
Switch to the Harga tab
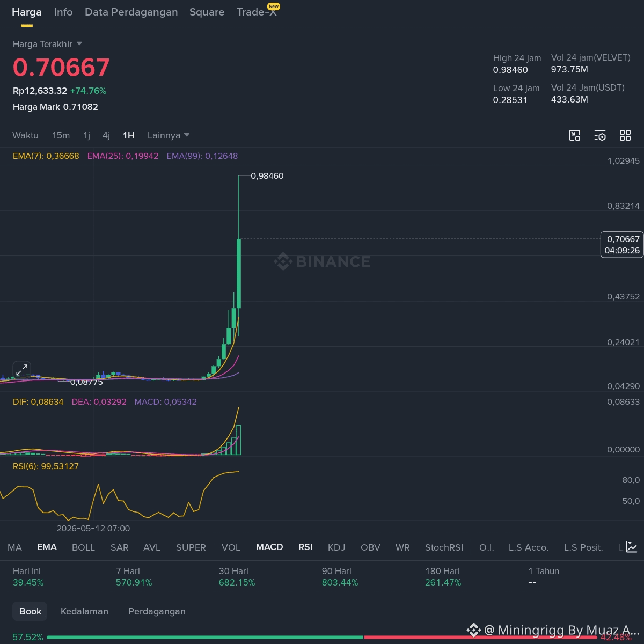[x=27, y=12]
